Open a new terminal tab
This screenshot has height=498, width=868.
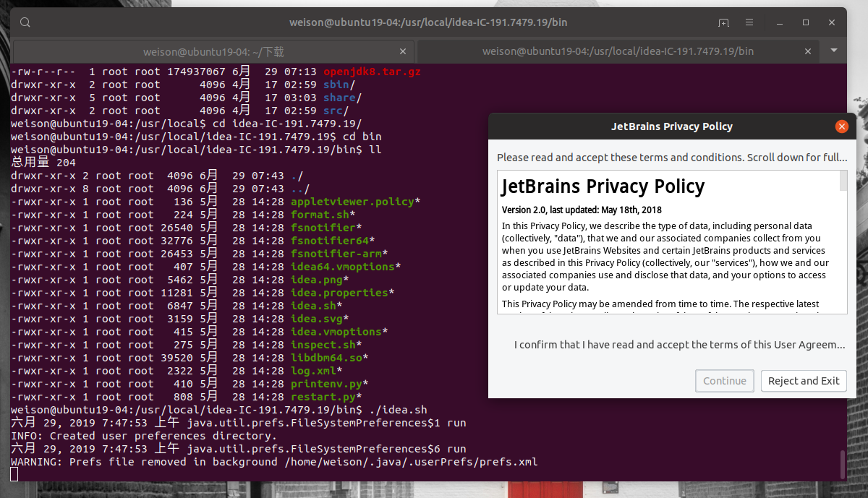(723, 22)
